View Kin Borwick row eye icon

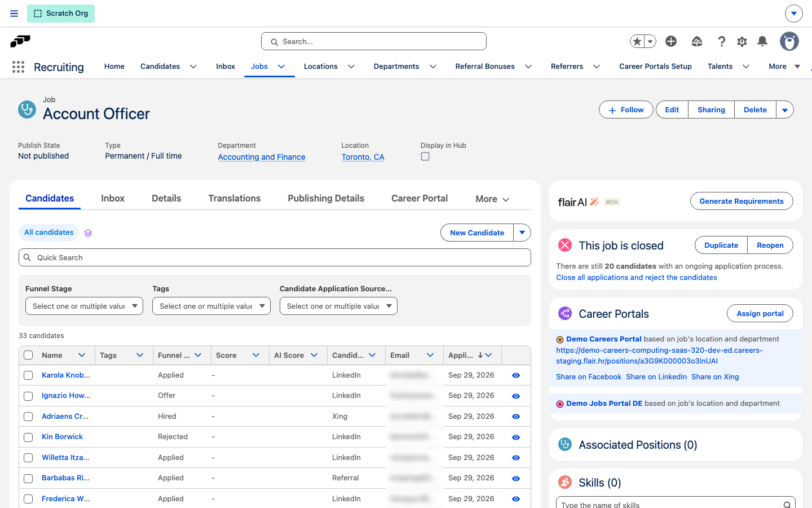[x=516, y=437]
